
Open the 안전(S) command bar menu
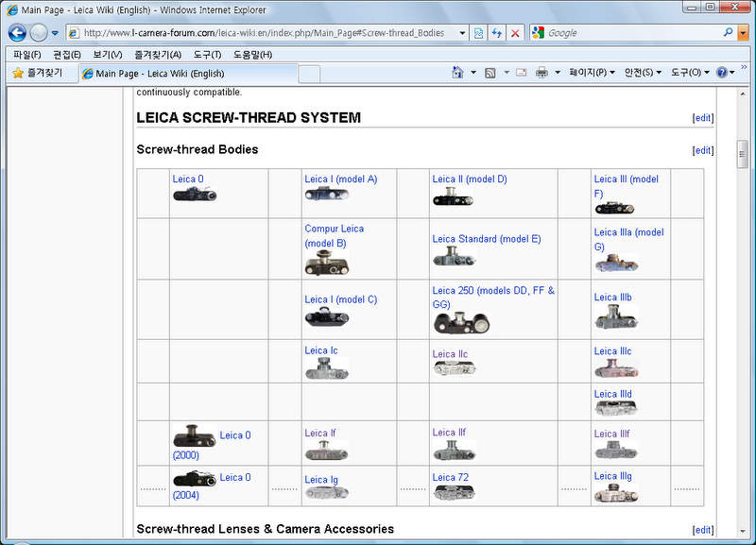[643, 73]
